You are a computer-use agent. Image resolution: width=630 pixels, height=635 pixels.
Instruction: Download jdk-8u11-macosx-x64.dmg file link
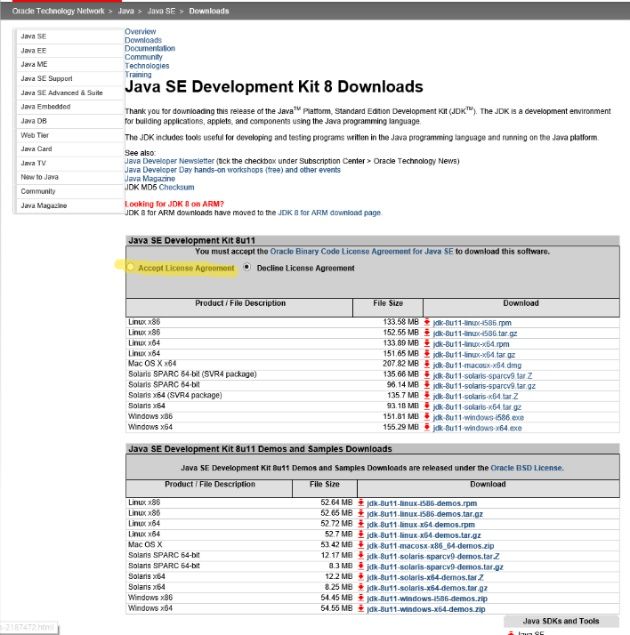[x=477, y=365]
